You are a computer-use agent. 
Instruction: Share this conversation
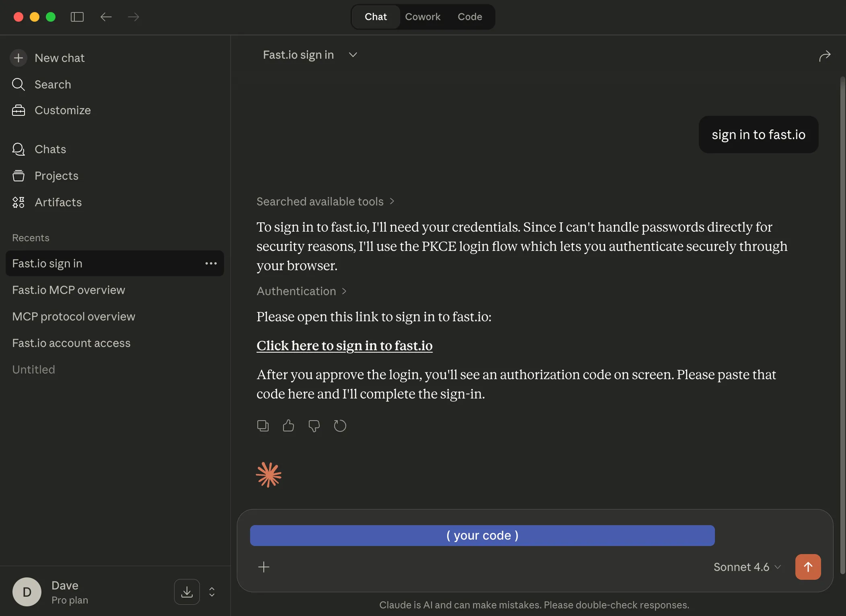click(x=825, y=56)
